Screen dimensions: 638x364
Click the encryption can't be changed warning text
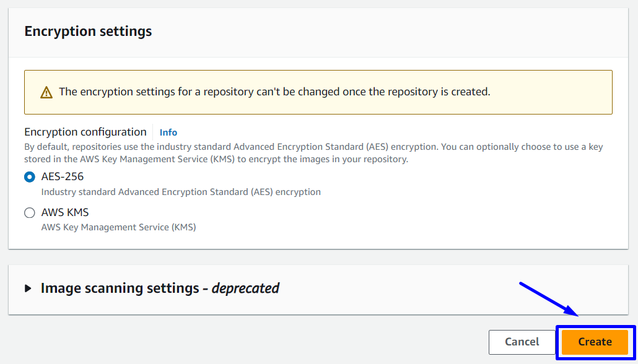274,92
